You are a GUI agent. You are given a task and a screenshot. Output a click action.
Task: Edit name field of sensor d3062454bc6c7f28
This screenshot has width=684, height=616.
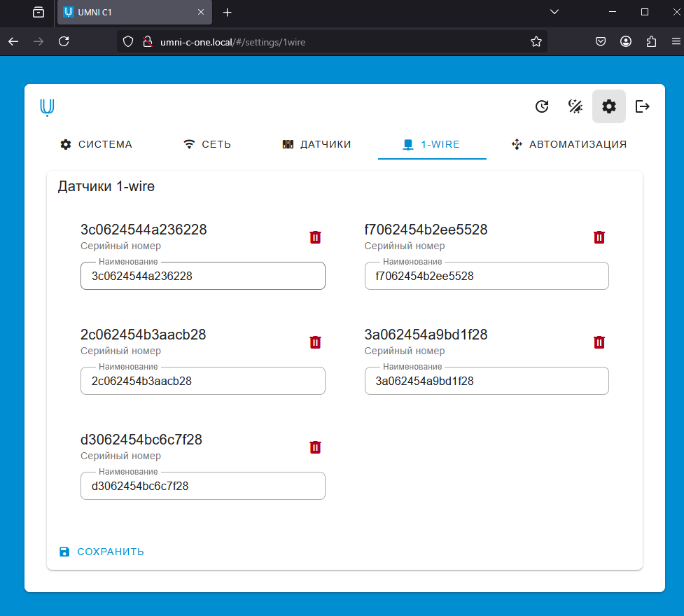(x=203, y=486)
